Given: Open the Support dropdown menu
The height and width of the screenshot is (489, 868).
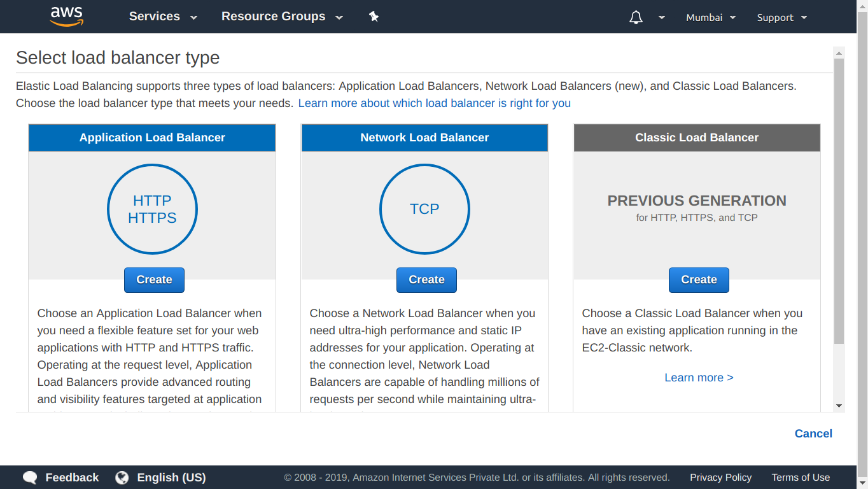Looking at the screenshot, I should point(782,18).
